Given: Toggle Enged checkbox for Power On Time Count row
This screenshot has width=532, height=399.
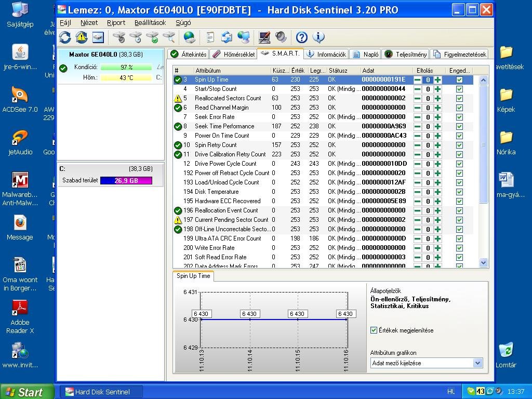Looking at the screenshot, I should coord(459,136).
